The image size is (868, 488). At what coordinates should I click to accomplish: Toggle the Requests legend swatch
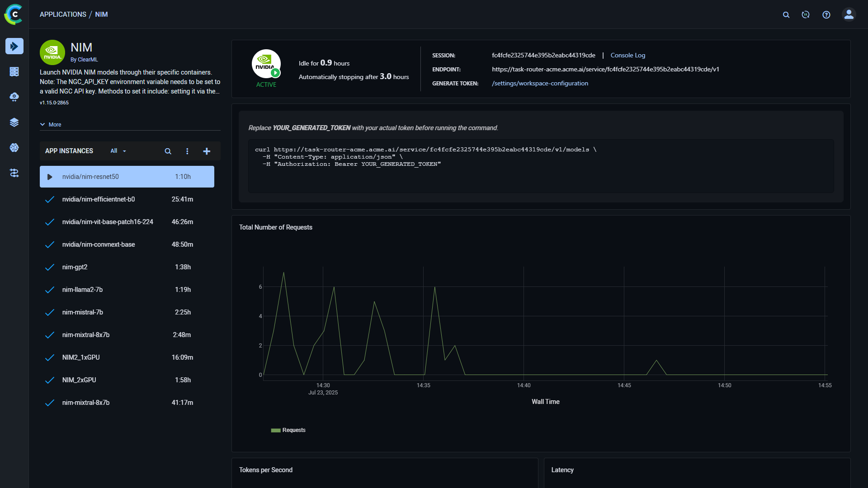(x=276, y=431)
